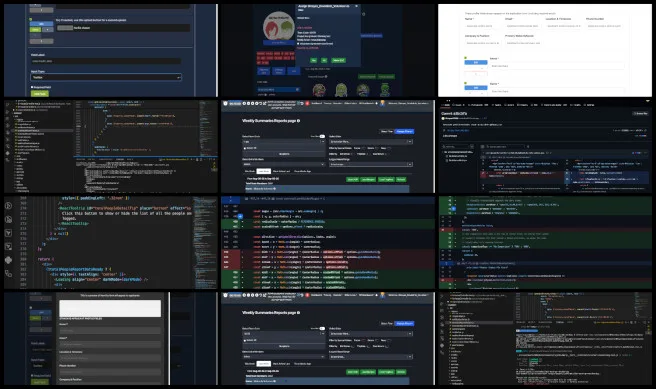Click the Email field in dark form preview modal
656x389 pixels.
coord(110,344)
